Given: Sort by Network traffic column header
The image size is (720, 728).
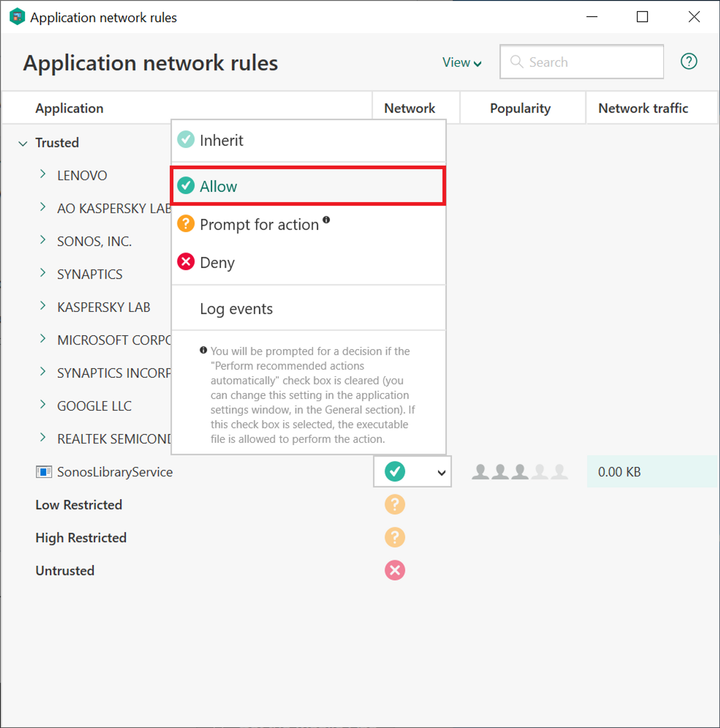Looking at the screenshot, I should coord(643,108).
